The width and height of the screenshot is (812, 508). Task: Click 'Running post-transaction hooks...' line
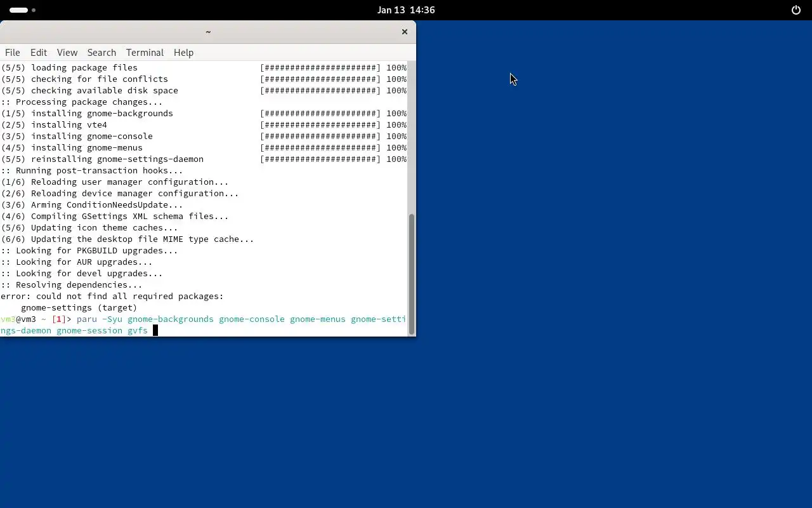[x=92, y=171]
